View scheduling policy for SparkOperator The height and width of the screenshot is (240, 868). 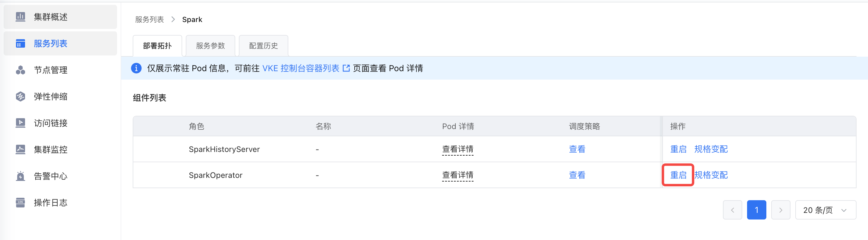click(x=577, y=175)
